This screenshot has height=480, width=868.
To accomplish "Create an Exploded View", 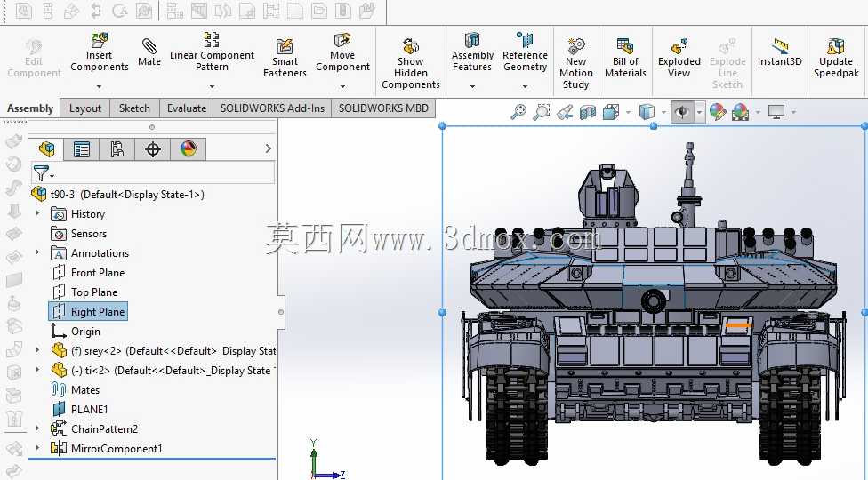I will coord(679,58).
